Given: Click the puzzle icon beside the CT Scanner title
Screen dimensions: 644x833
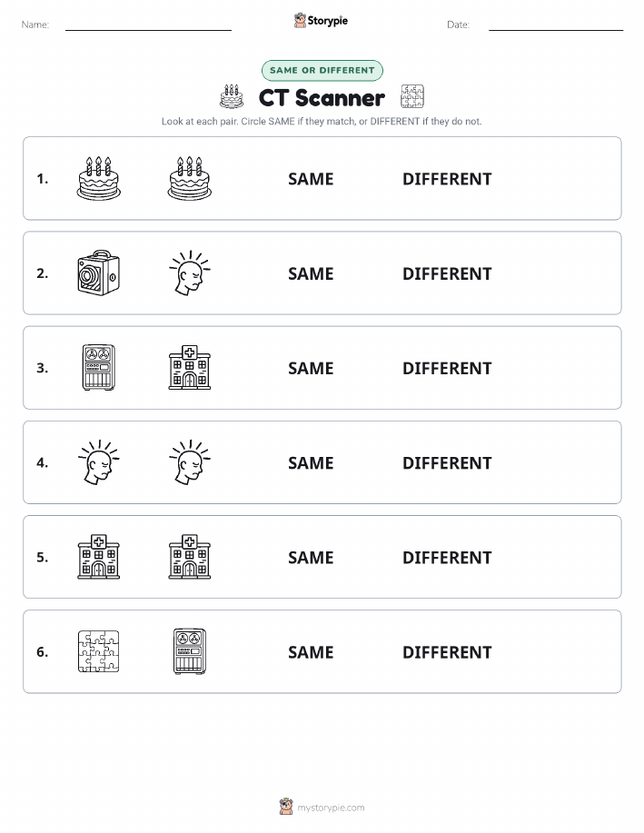Looking at the screenshot, I should [x=412, y=96].
